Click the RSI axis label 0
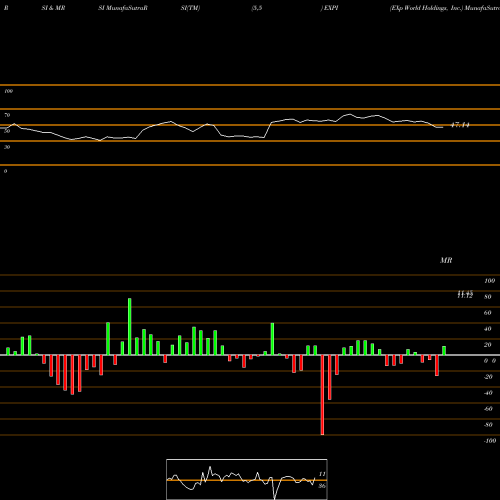The width and height of the screenshot is (500, 500). pos(5,171)
